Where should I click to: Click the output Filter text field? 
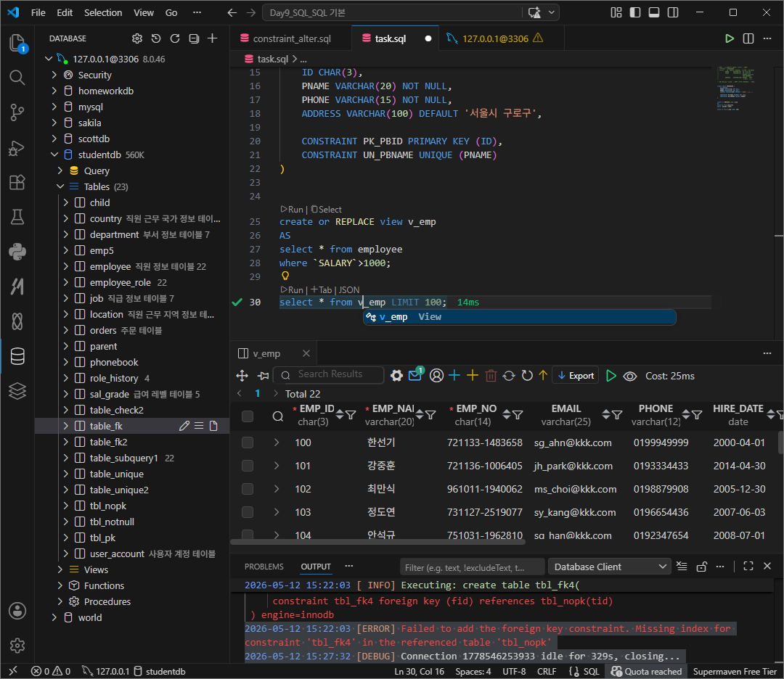(472, 567)
